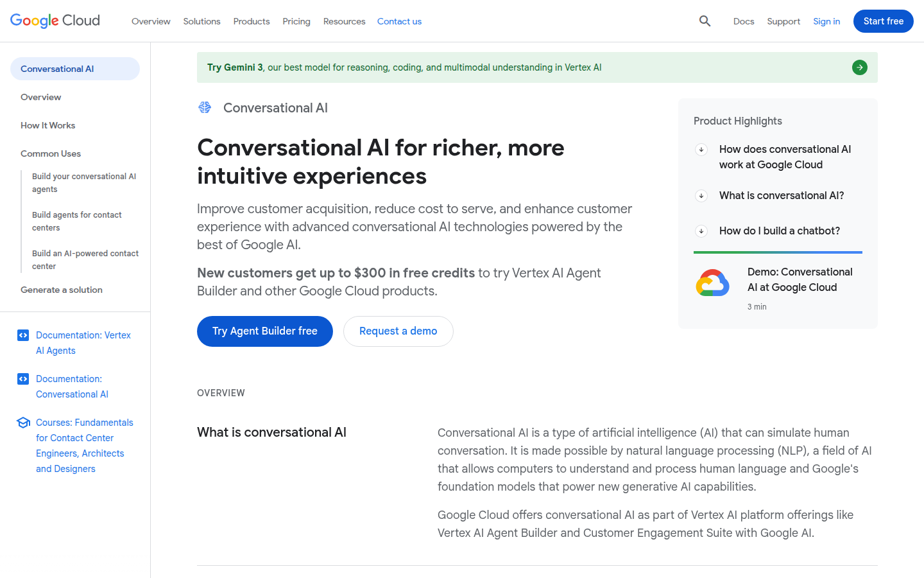Open 'Build agents for contact centers' sidebar item

77,221
